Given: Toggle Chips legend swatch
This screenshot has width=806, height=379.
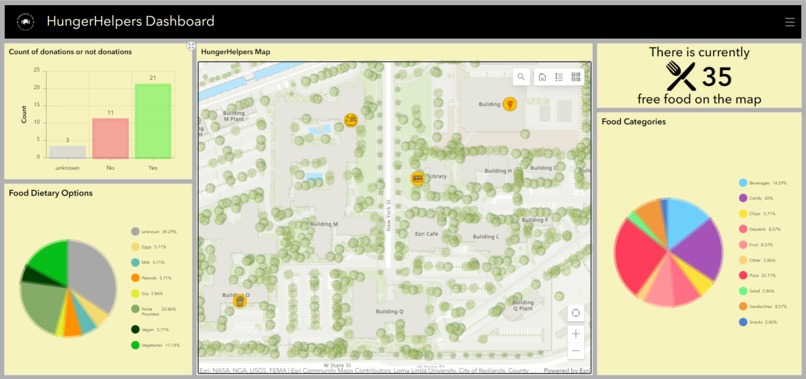Looking at the screenshot, I should click(743, 213).
